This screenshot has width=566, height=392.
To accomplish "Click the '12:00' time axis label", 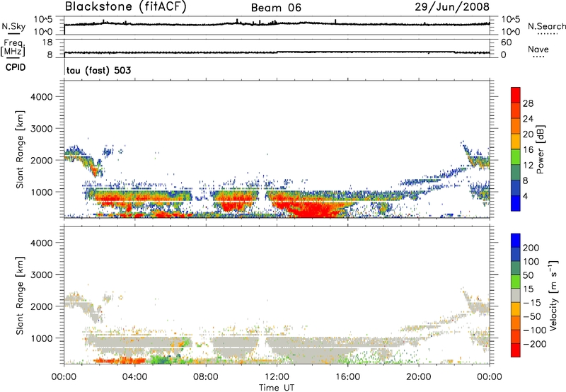I will pos(277,377).
